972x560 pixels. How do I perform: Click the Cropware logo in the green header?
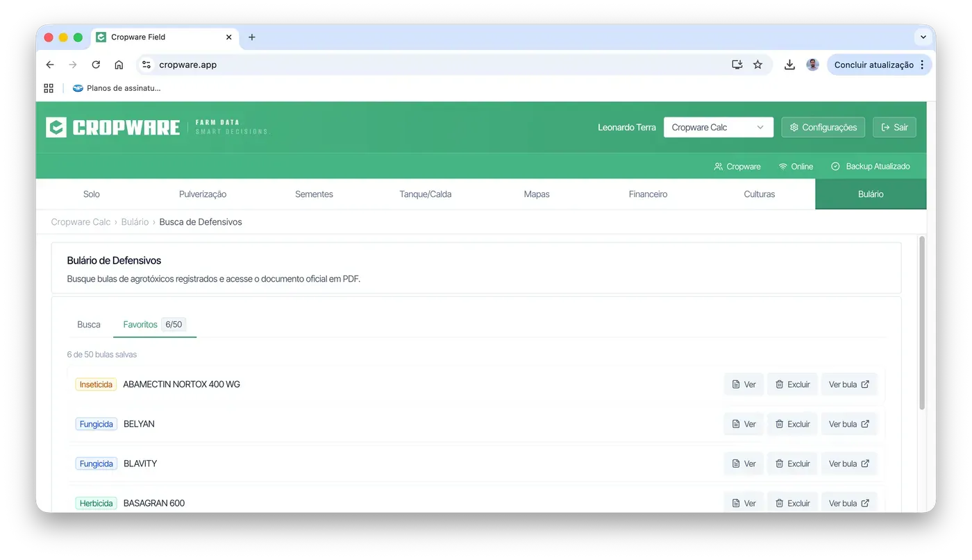pos(113,128)
